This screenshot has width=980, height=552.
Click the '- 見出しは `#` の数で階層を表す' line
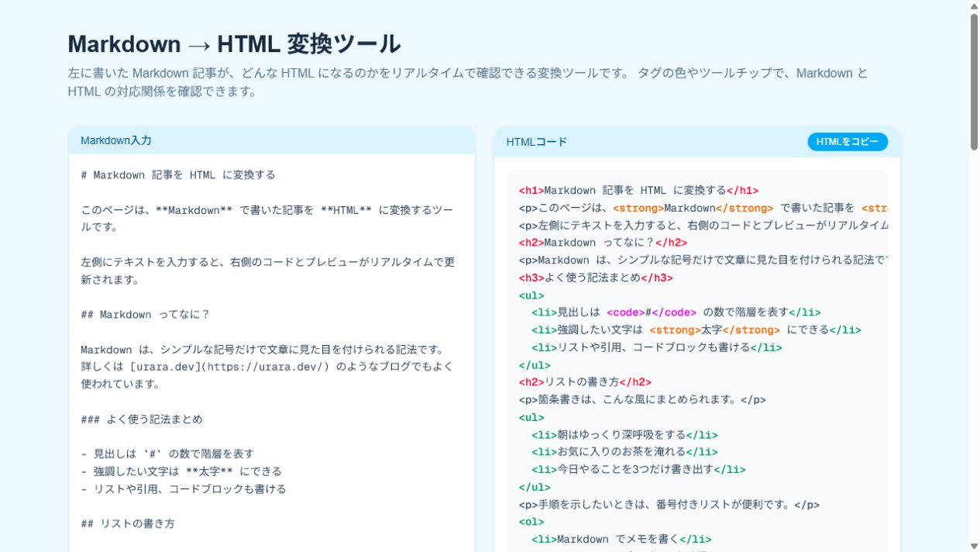coord(167,454)
